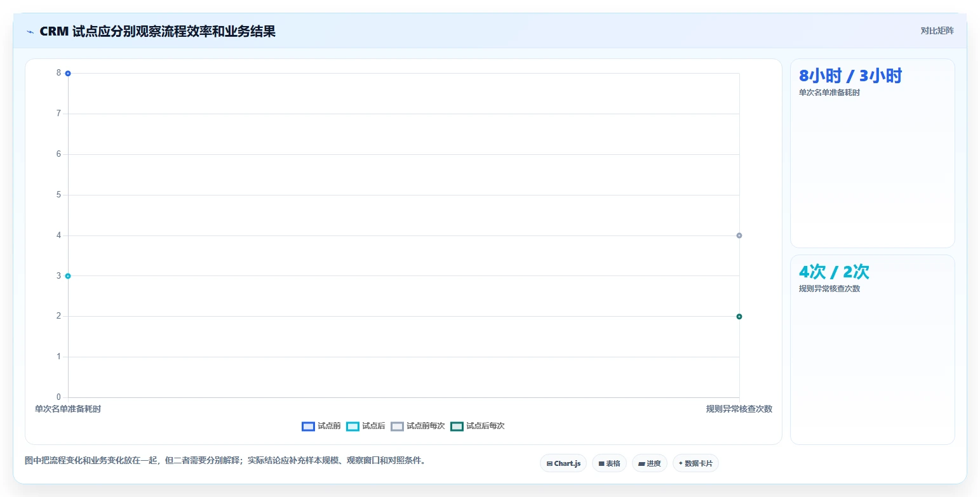Click the footnote starting with 图中把流程变化
The image size is (980, 497).
coord(225,461)
